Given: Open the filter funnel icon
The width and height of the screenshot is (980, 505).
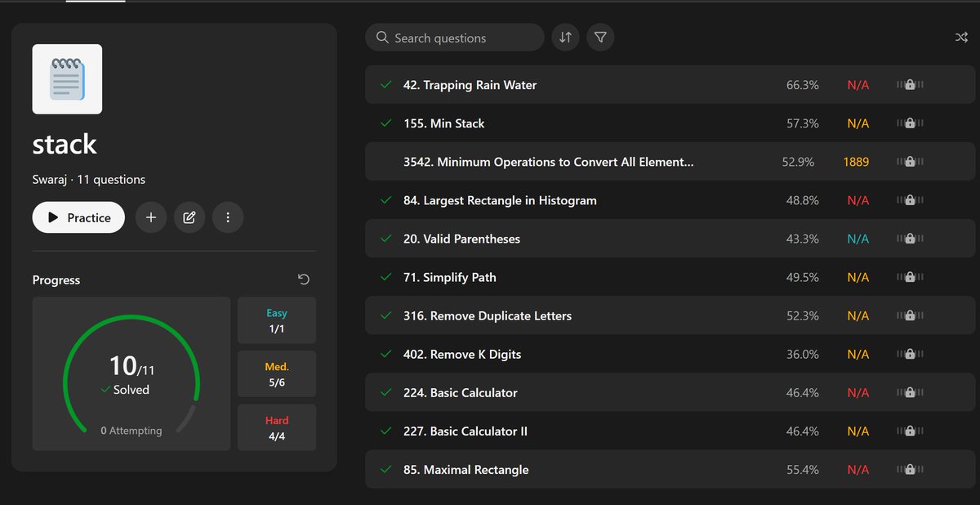Looking at the screenshot, I should pyautogui.click(x=600, y=38).
